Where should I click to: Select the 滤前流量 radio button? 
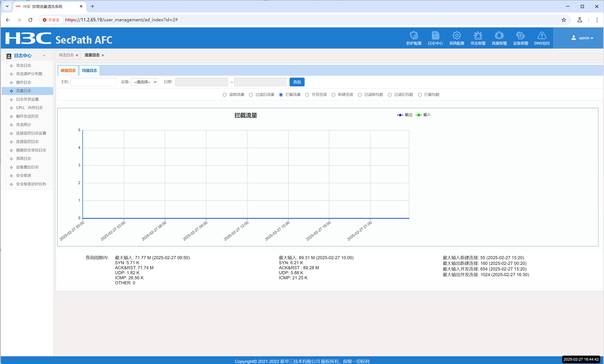pyautogui.click(x=224, y=95)
